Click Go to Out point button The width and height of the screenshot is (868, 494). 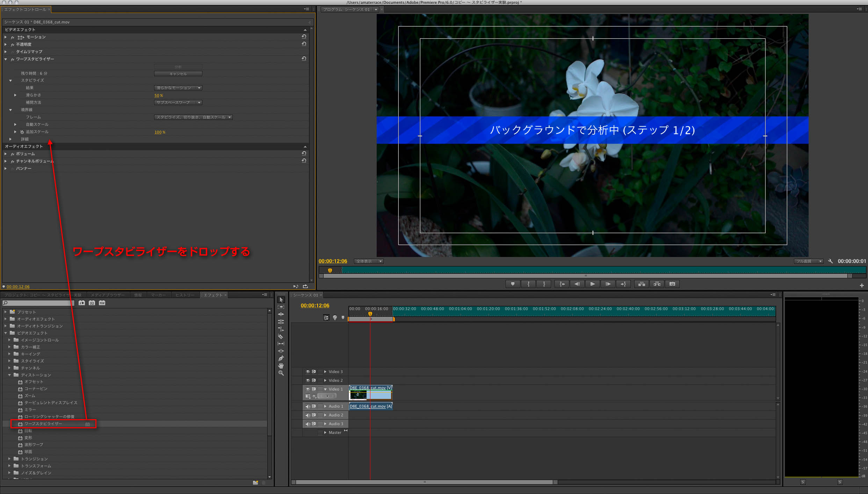point(623,284)
